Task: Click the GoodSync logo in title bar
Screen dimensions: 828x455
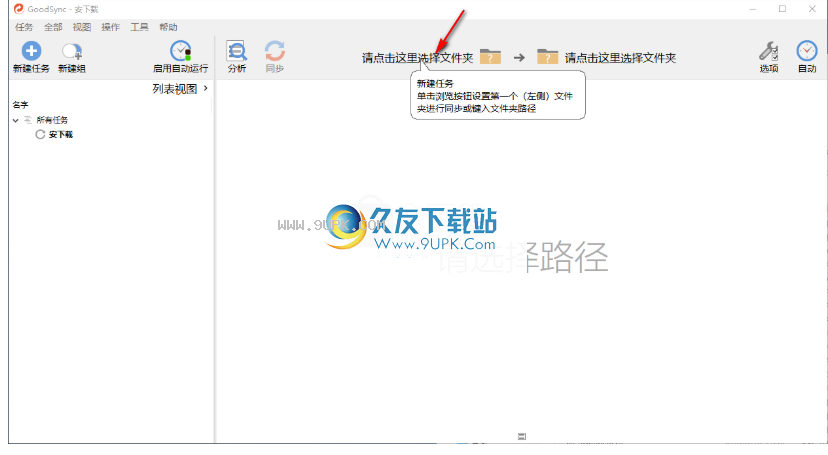Action: 19,9
